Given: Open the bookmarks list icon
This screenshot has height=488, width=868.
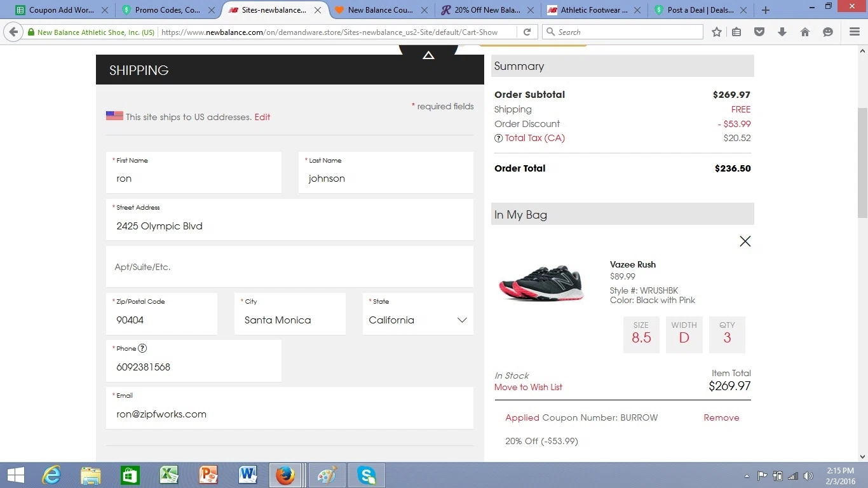Looking at the screenshot, I should coord(736,32).
